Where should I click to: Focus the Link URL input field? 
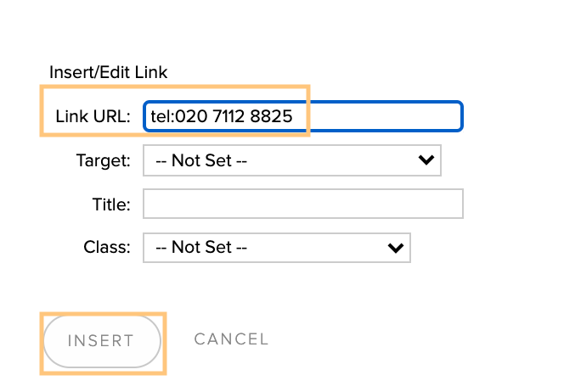[x=303, y=116]
